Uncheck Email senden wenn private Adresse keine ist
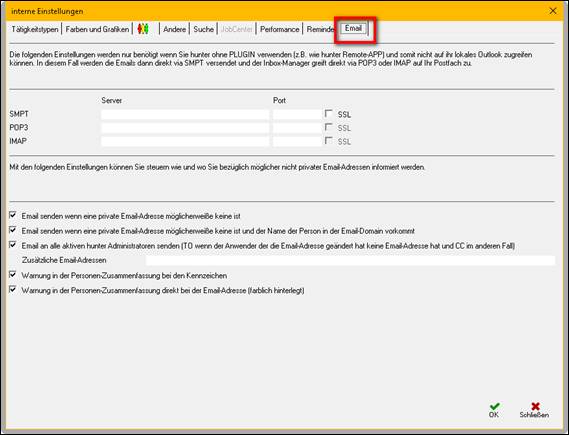 [13, 215]
